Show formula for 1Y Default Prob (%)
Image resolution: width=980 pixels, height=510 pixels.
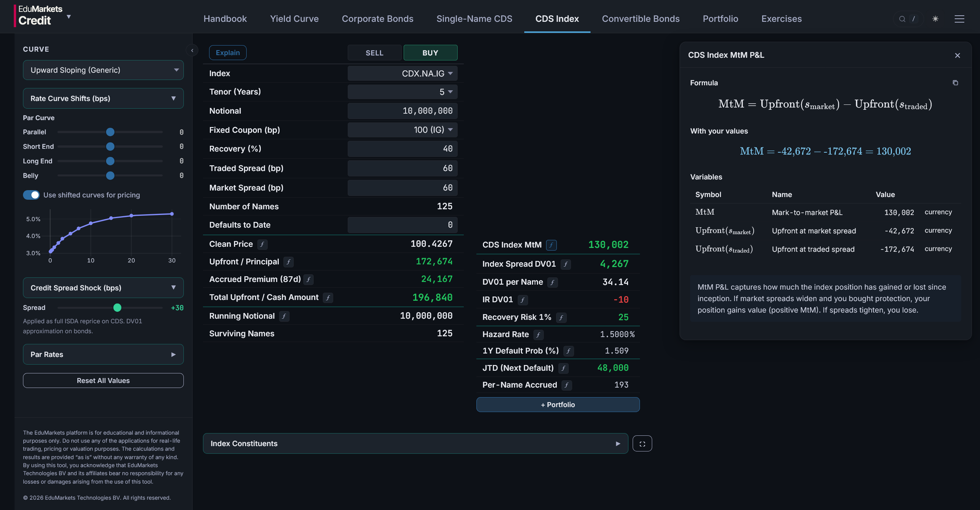(569, 351)
